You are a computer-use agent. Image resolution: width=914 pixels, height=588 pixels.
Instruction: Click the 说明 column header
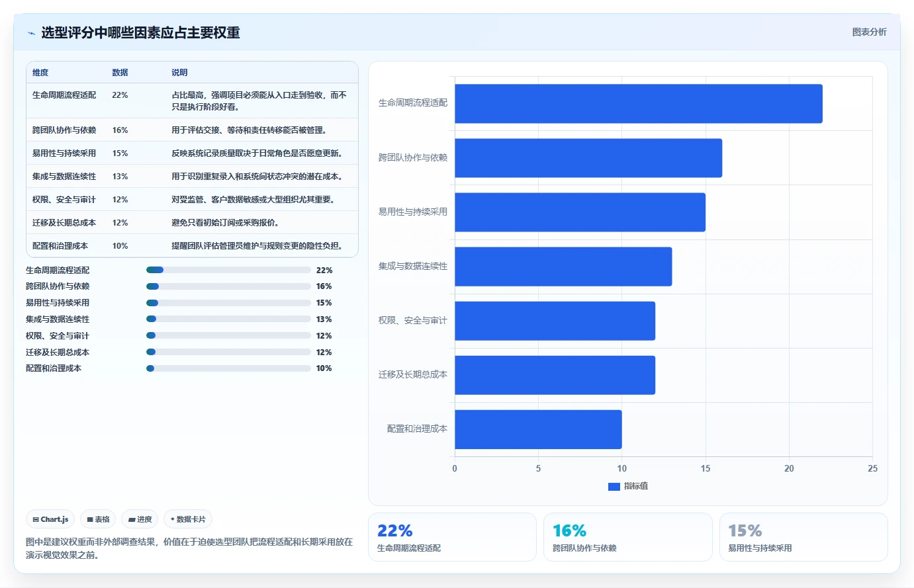point(179,73)
